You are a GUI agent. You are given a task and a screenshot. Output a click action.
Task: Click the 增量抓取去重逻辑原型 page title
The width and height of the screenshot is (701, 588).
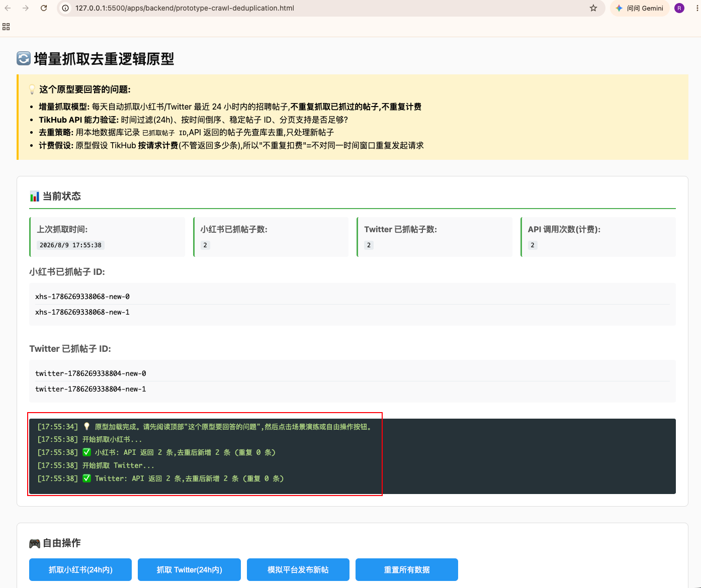[x=104, y=59]
